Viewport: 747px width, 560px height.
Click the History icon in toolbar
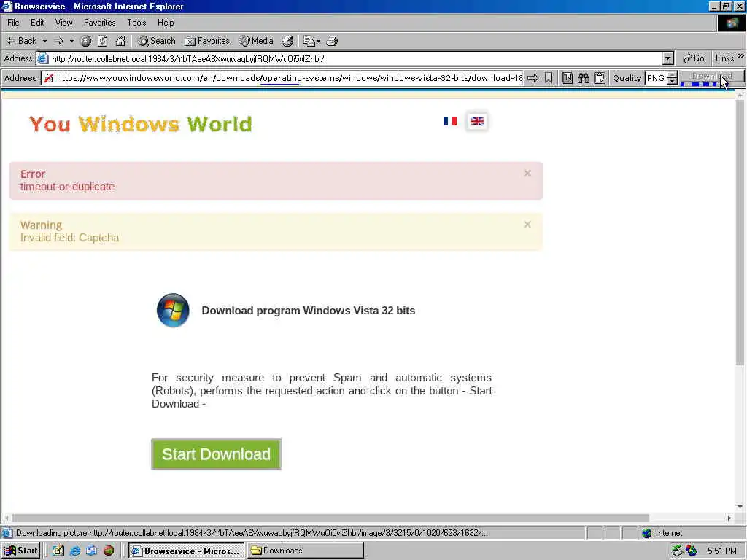pyautogui.click(x=287, y=41)
